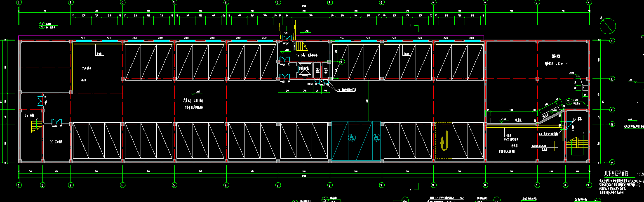Select grid axis bubble G on right
The width and height of the screenshot is (644, 202).
point(612,41)
